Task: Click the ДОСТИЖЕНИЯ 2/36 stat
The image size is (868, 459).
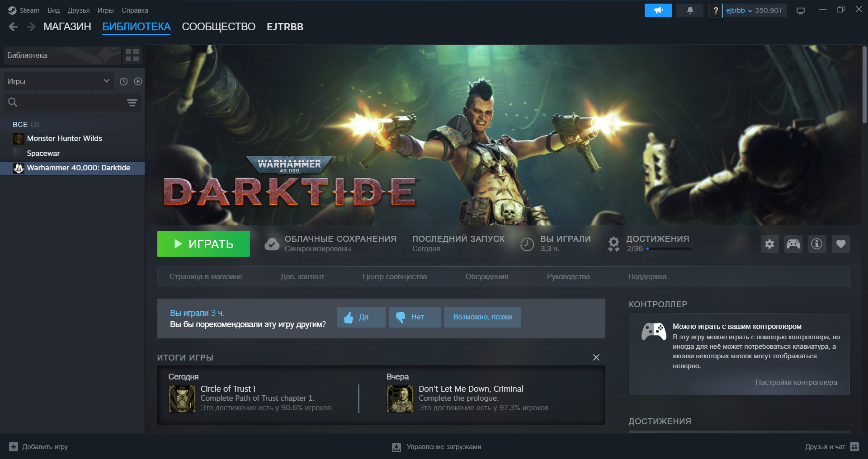Action: 649,244
